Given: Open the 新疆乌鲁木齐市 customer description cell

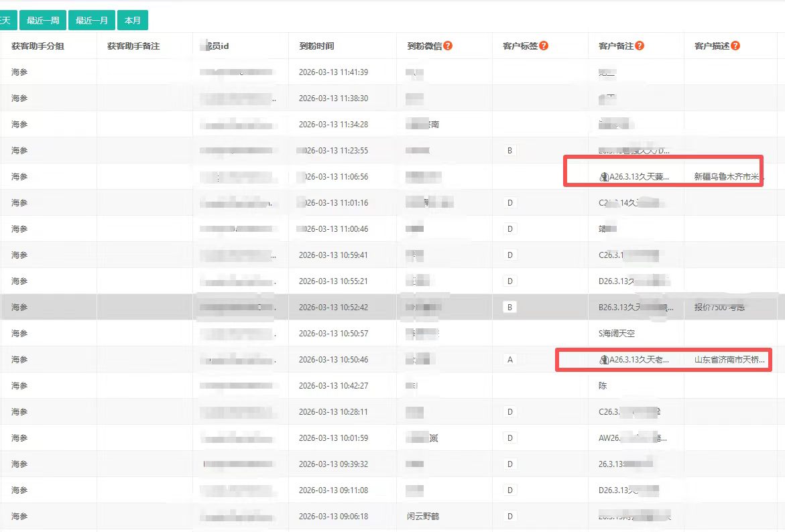Looking at the screenshot, I should (x=729, y=177).
